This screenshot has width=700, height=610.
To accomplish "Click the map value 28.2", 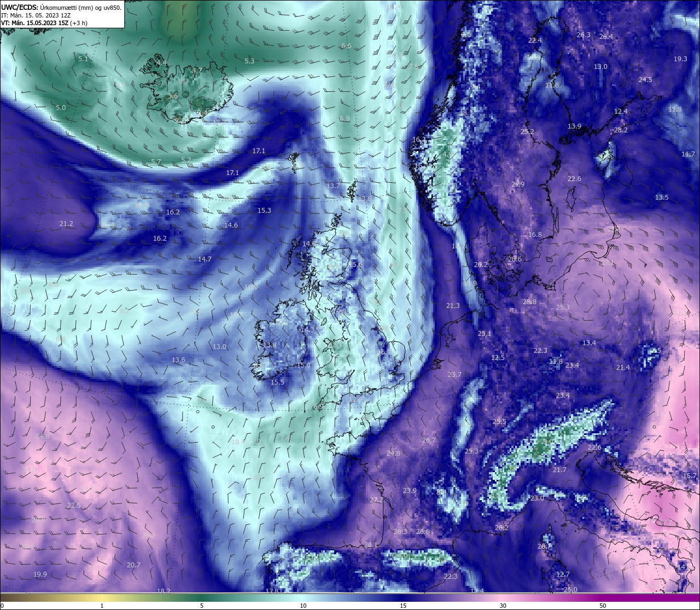I will click(621, 130).
